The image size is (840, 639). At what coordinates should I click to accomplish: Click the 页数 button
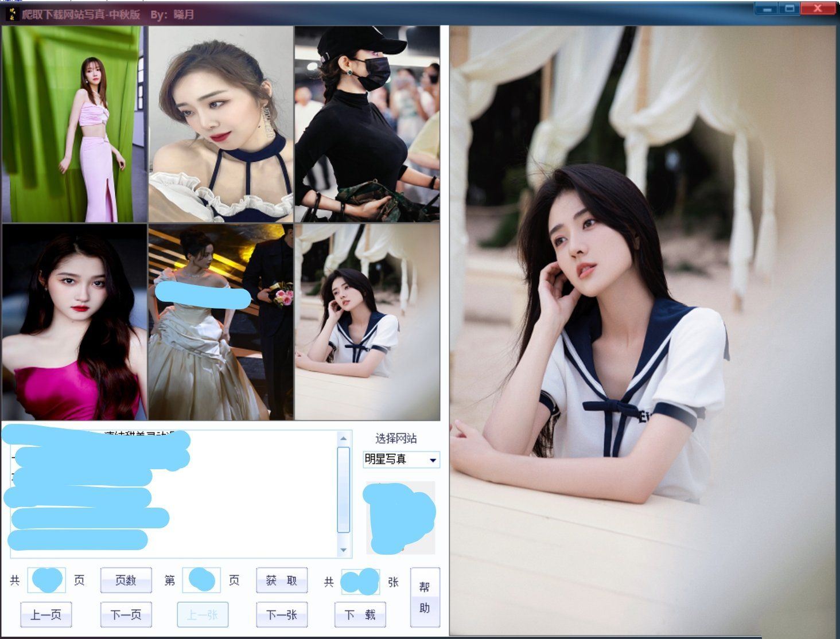tap(126, 580)
